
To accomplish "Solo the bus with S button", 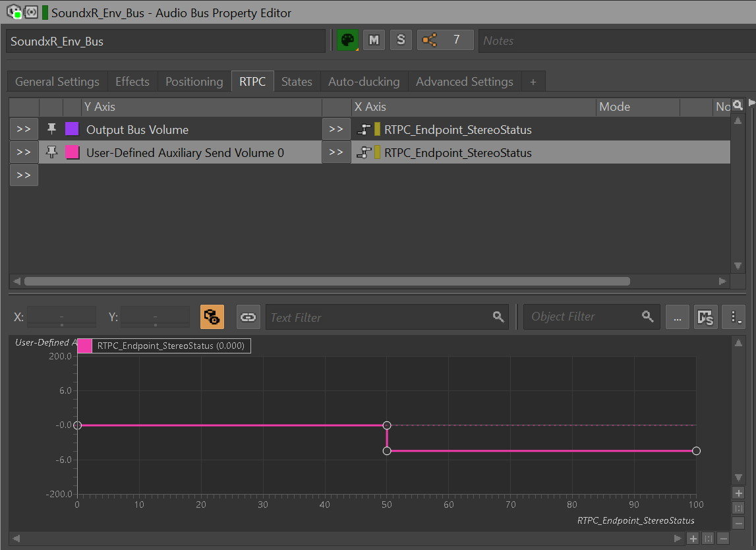I will pos(401,40).
